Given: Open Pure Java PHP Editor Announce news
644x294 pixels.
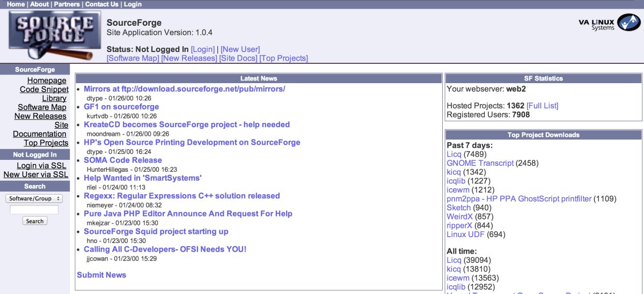Looking at the screenshot, I should (x=188, y=214).
